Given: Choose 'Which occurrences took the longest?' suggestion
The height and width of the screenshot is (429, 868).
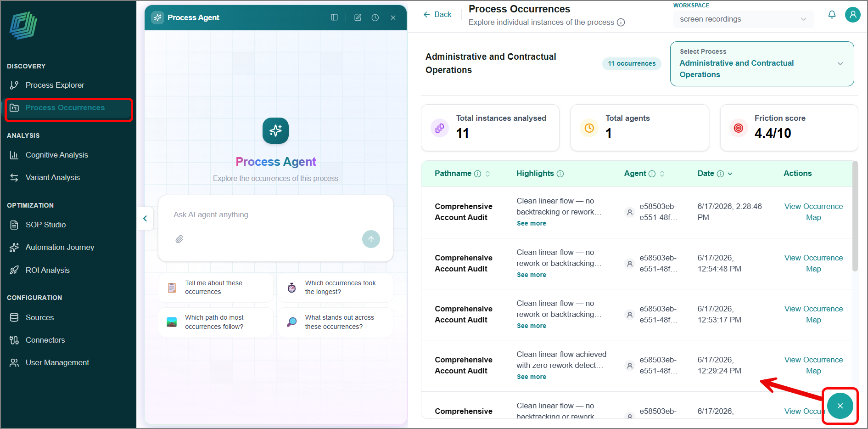Looking at the screenshot, I should pyautogui.click(x=336, y=288).
